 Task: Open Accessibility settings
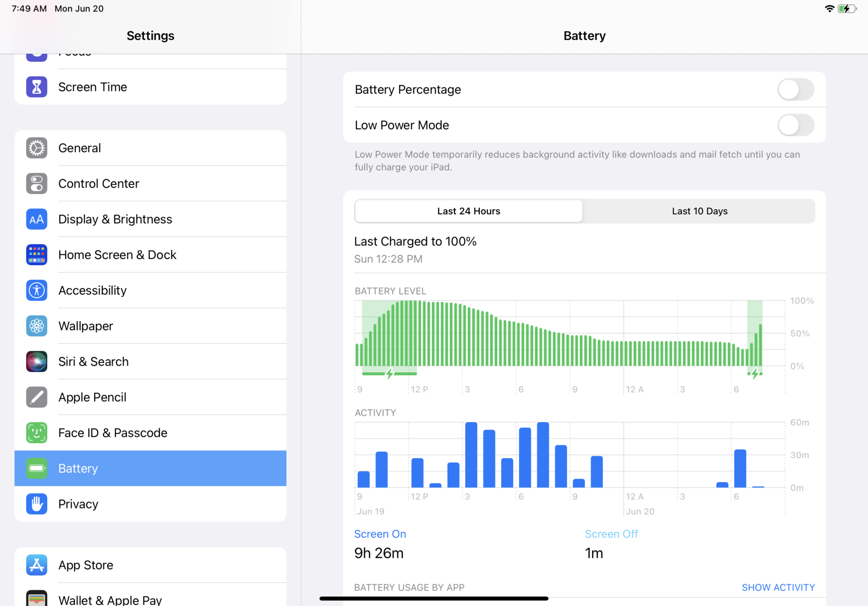click(150, 291)
